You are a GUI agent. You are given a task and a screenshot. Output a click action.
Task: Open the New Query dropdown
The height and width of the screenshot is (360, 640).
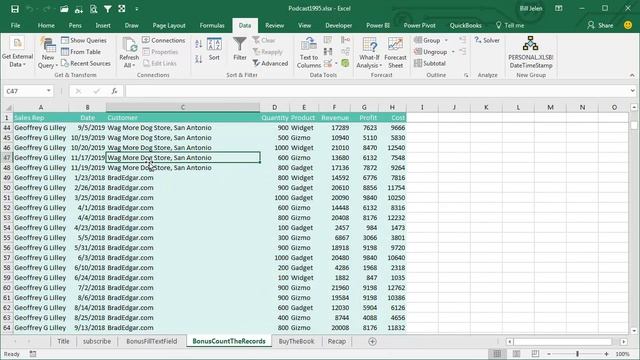[x=48, y=53]
